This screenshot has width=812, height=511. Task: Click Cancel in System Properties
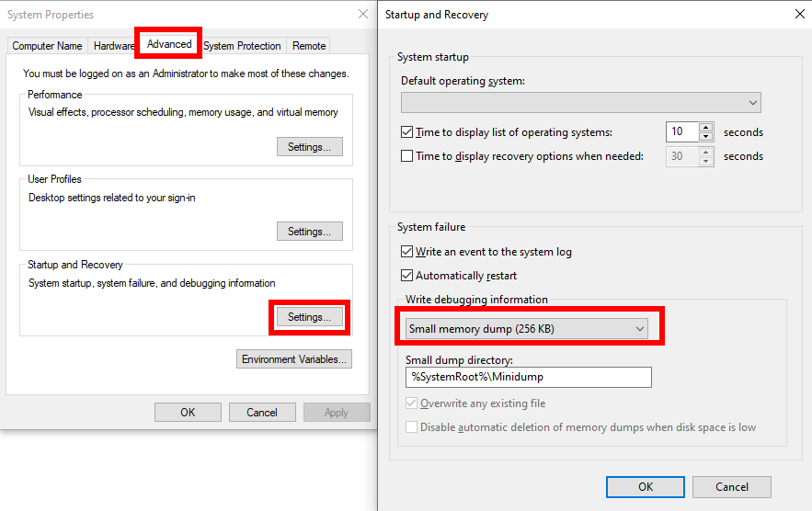[262, 412]
